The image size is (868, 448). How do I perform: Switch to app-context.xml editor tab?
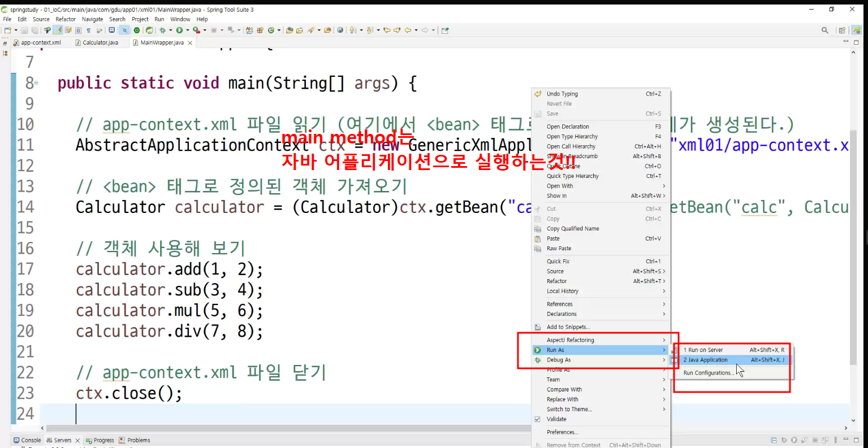point(37,42)
